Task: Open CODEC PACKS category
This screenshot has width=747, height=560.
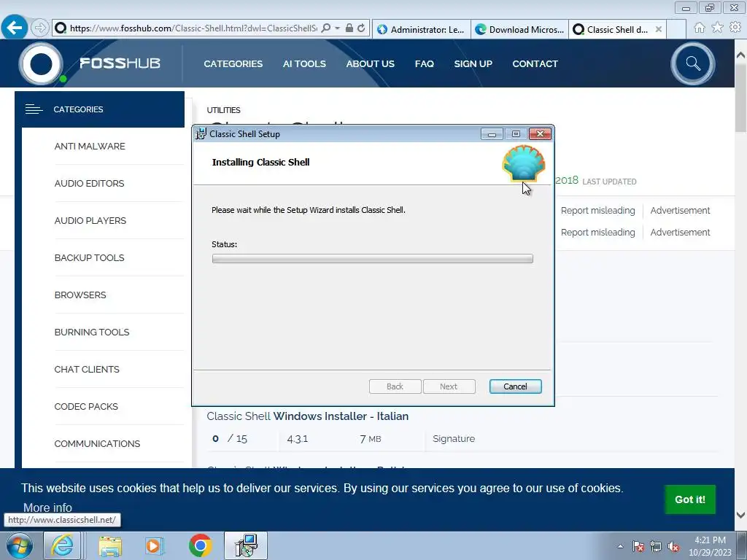Action: 86,406
